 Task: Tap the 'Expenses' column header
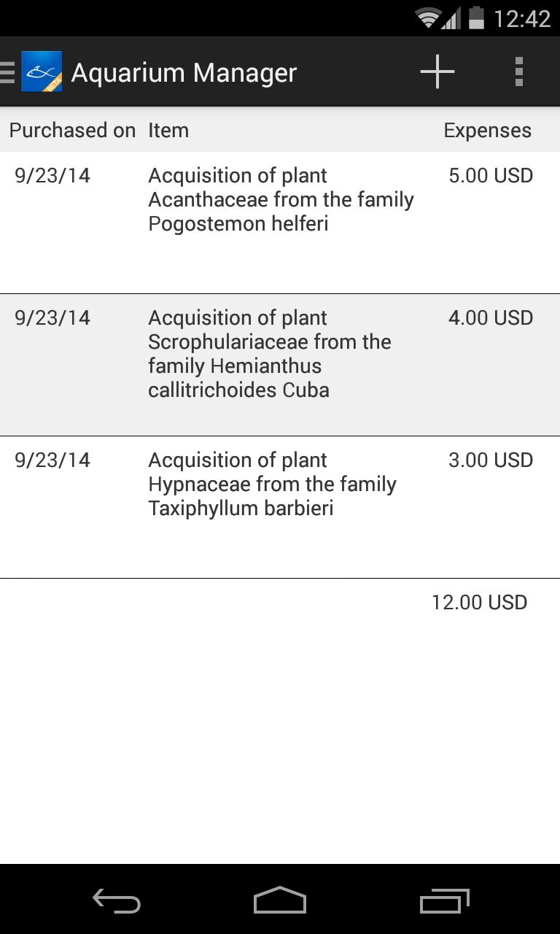tap(487, 131)
